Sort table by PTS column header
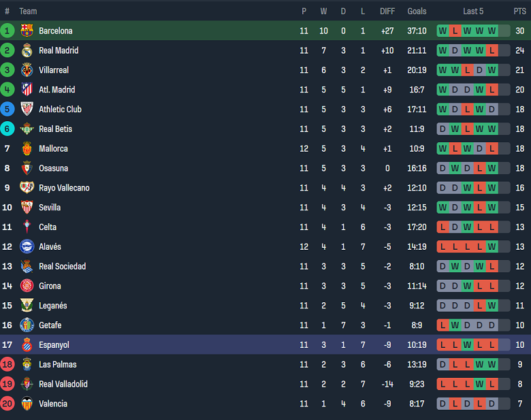The image size is (531, 420). [x=519, y=11]
